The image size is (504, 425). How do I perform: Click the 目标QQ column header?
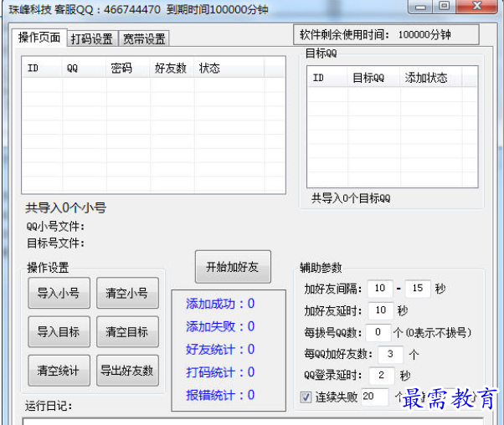(x=373, y=78)
